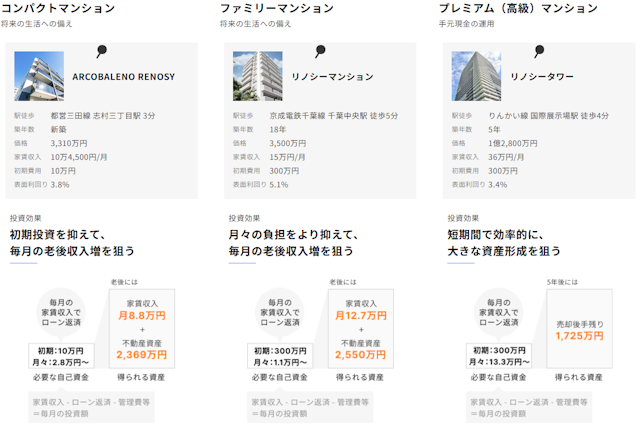Viewport: 640px width, 427px height.
Task: Click the 売却後手残り label
Action: click(x=580, y=325)
